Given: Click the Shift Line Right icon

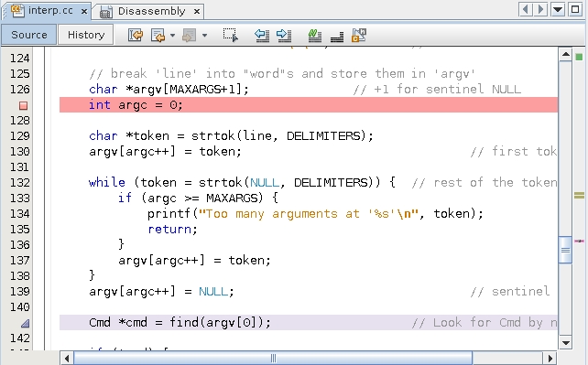Looking at the screenshot, I should click(284, 35).
